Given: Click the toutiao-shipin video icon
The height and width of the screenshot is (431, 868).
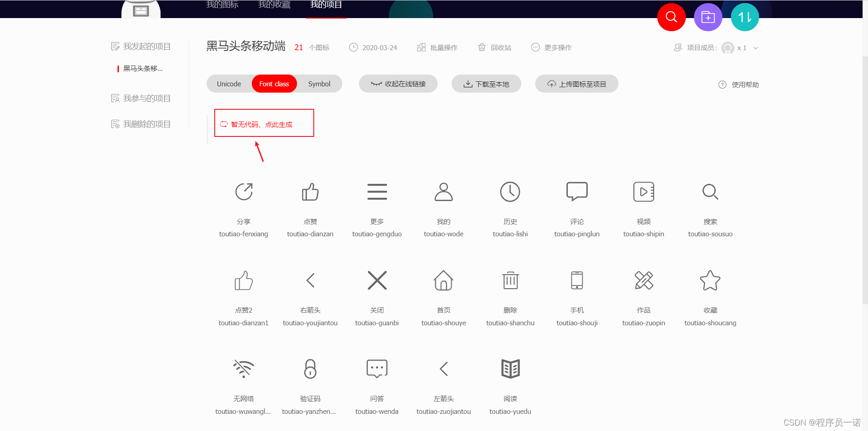Looking at the screenshot, I should coord(644,192).
